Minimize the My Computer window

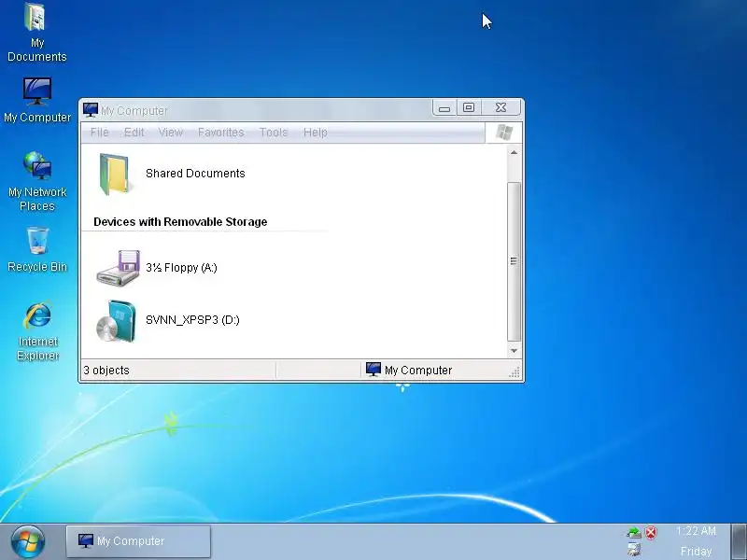pyautogui.click(x=444, y=108)
